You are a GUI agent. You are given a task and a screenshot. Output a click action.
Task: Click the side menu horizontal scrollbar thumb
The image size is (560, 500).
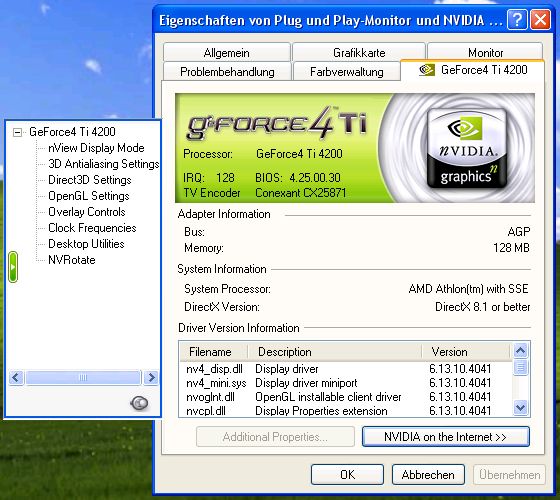(83, 378)
